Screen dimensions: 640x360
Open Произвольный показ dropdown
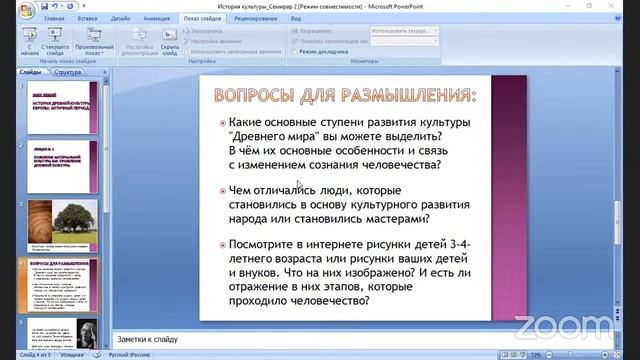(94, 41)
